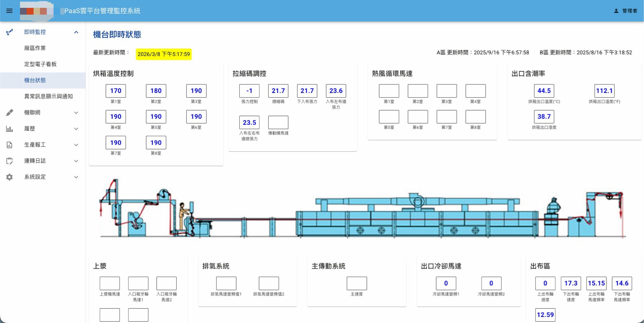The width and height of the screenshot is (644, 323).
Task: Expand the 系統設定 section
Action: (76, 176)
